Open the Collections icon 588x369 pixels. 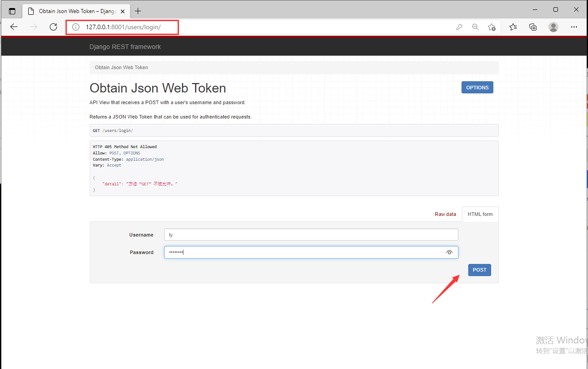pyautogui.click(x=533, y=27)
